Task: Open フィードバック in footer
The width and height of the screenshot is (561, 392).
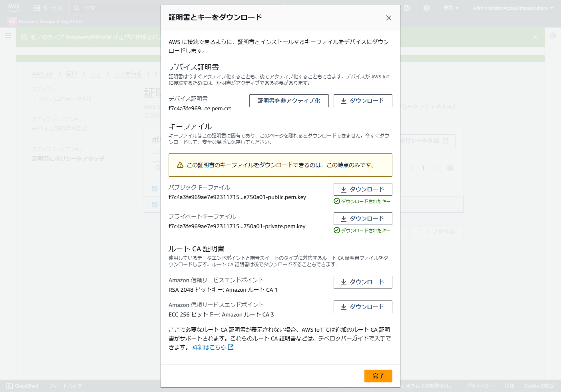Action: (x=65, y=386)
